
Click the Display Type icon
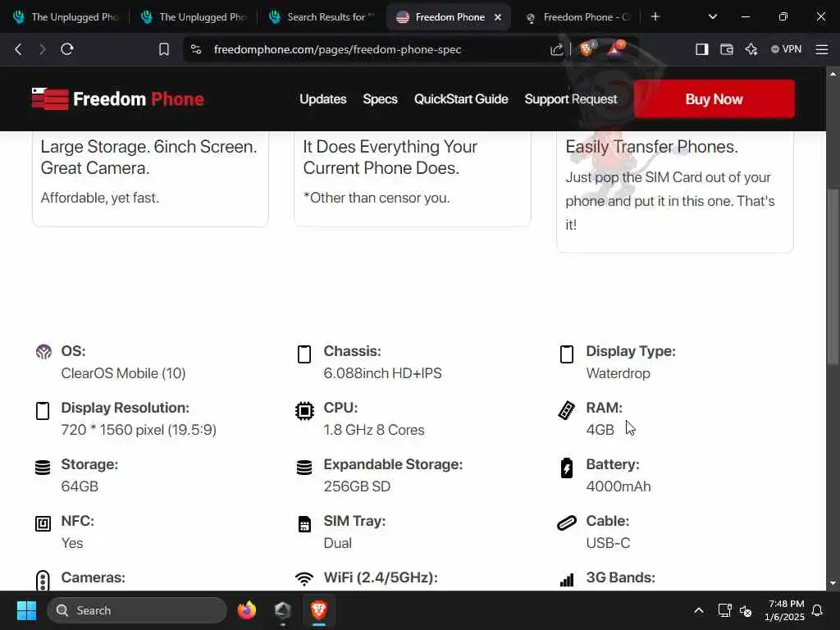567,354
